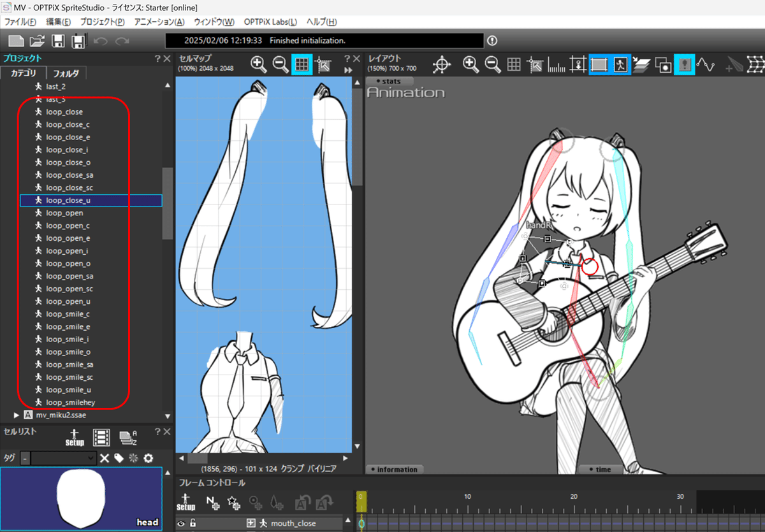Image resolution: width=765 pixels, height=532 pixels.
Task: Click the mesh grid icon in the layout toolbar
Action: 757,64
